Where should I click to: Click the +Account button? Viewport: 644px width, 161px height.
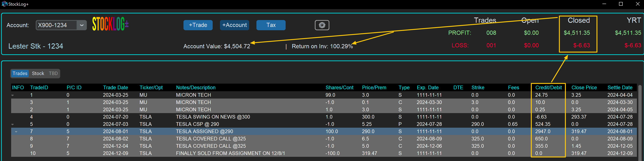pos(234,25)
